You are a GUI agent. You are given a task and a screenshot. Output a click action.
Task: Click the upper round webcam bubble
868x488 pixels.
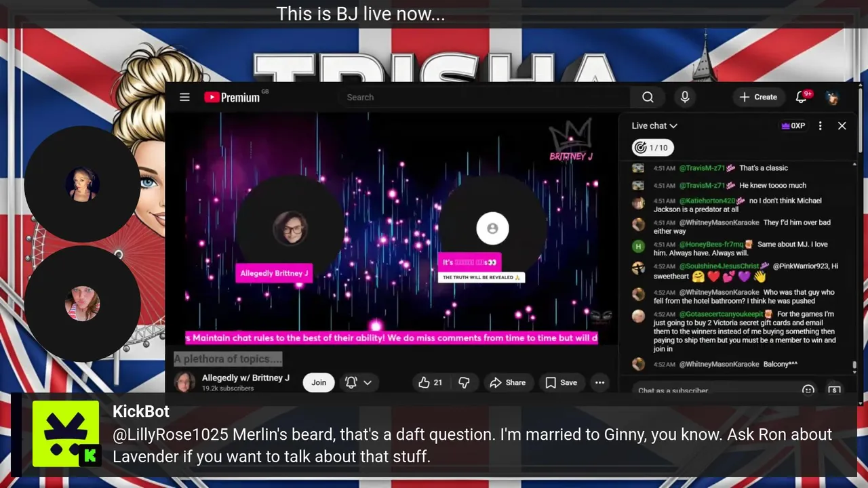[82, 184]
